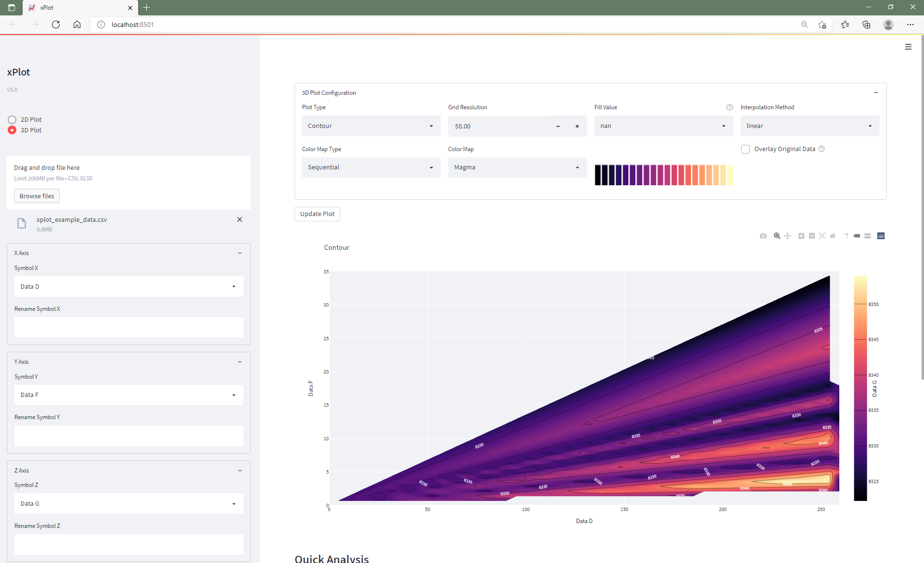Click the Data G colorbar scale

tap(860, 388)
